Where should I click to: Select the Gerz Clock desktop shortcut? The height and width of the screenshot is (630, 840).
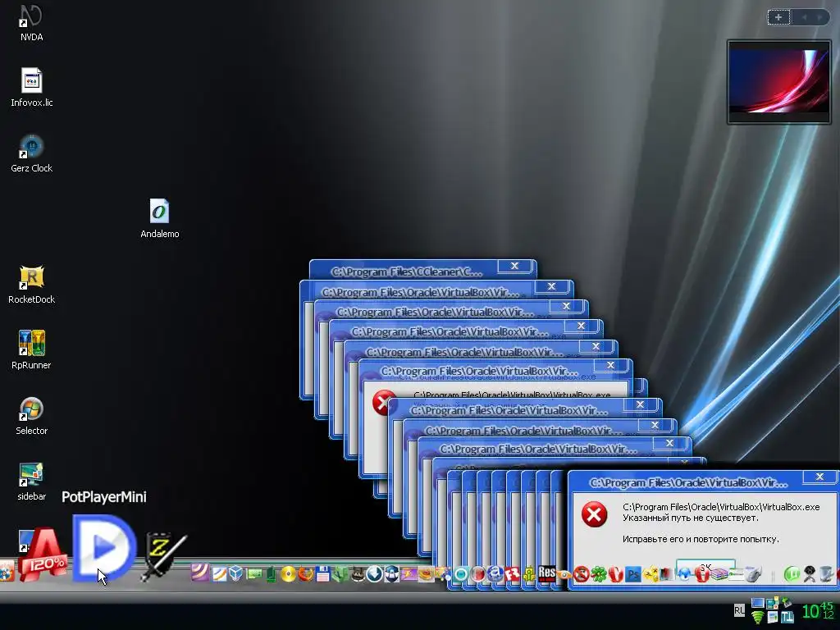coord(32,153)
